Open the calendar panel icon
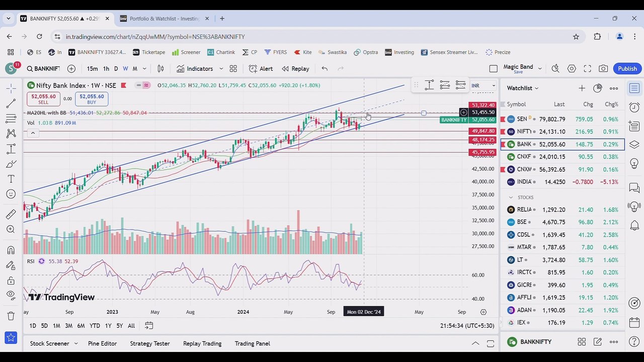The width and height of the screenshot is (644, 362). point(634,322)
